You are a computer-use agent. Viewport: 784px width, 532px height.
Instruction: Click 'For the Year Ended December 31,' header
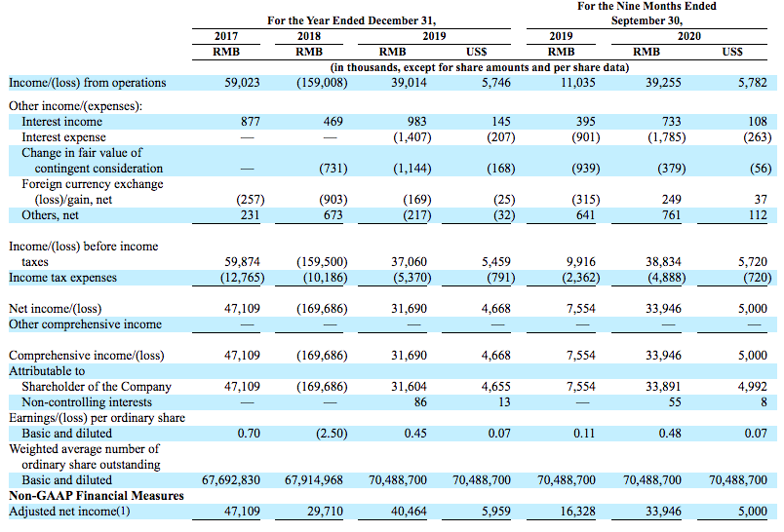pos(351,20)
